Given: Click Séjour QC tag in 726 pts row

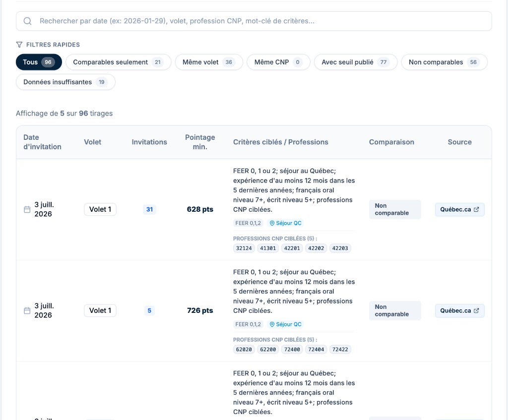Looking at the screenshot, I should [x=285, y=324].
